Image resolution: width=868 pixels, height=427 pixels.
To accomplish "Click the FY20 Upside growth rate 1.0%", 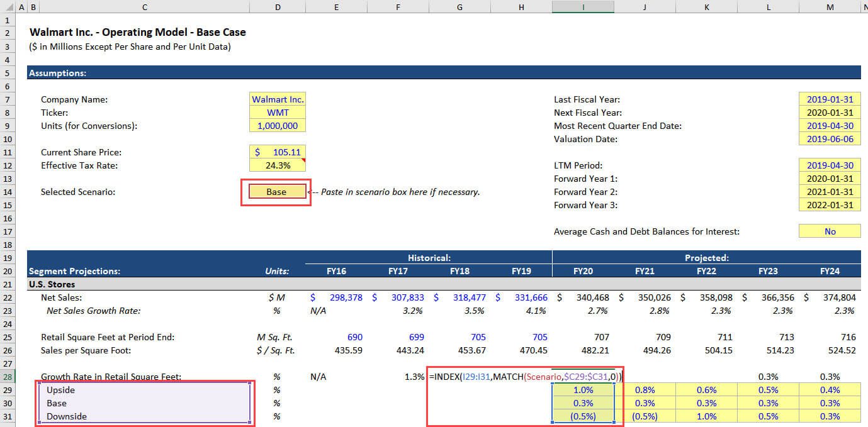I will pos(583,390).
